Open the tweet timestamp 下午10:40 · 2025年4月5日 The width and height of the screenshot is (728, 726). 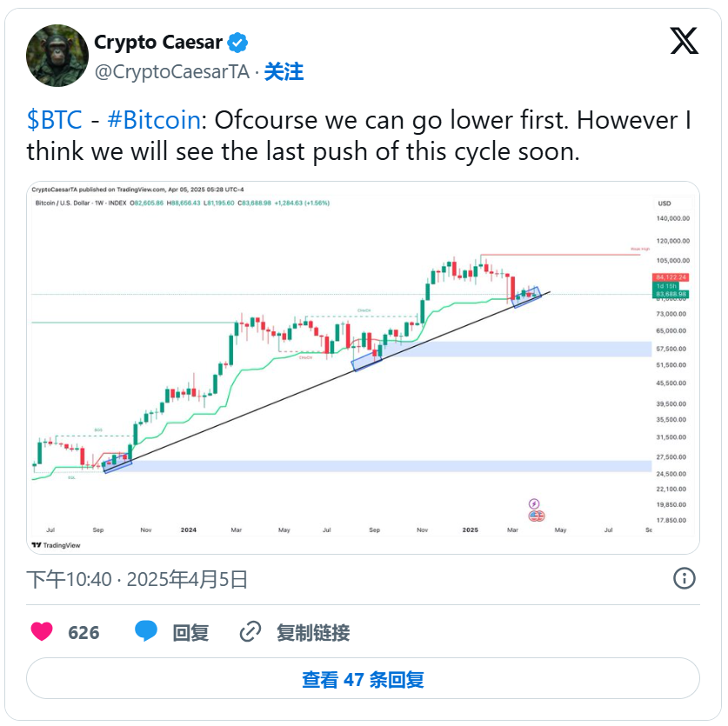click(137, 579)
